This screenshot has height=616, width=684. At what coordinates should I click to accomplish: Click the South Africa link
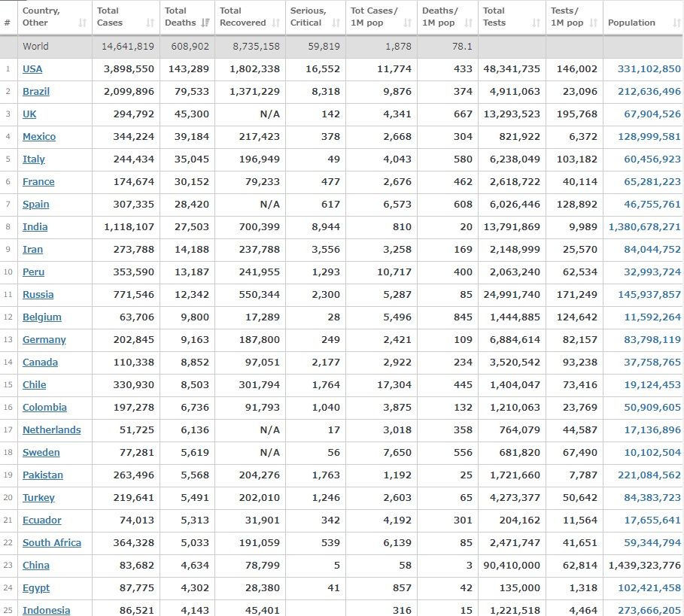point(51,543)
